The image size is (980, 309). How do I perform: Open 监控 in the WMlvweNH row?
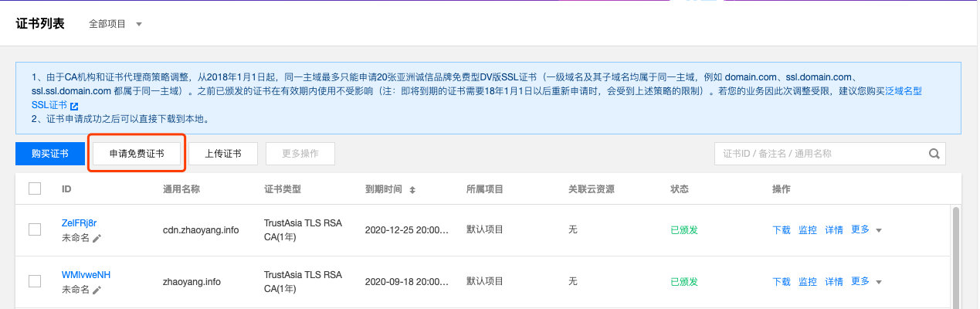(x=808, y=282)
